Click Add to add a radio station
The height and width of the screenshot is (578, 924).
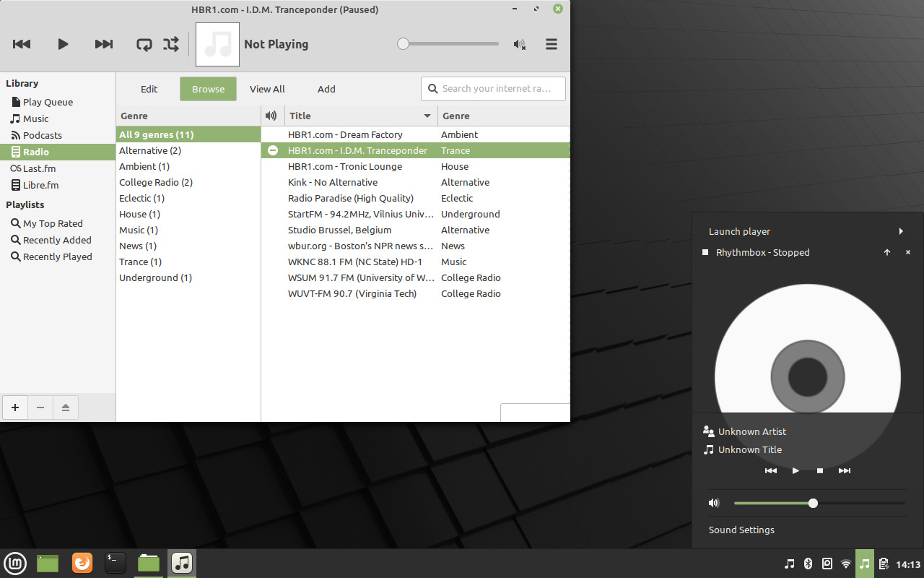(326, 89)
